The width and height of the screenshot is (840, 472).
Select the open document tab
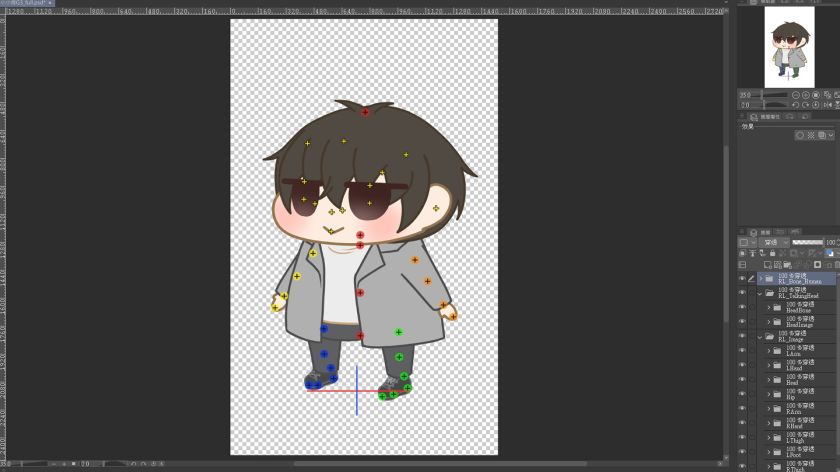[x=27, y=3]
